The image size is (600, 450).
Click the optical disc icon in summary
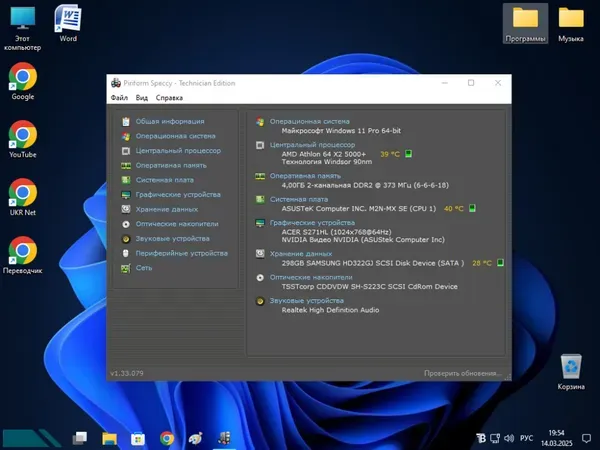260,277
